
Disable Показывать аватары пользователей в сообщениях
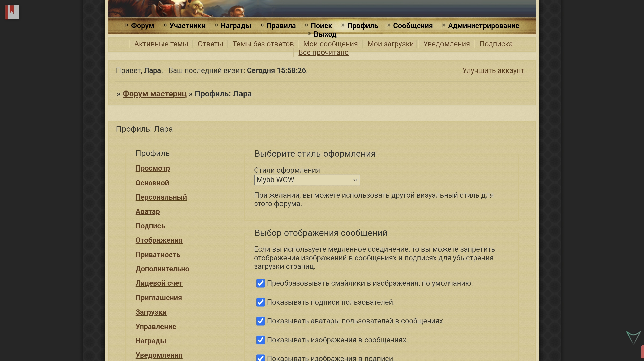[x=260, y=321]
